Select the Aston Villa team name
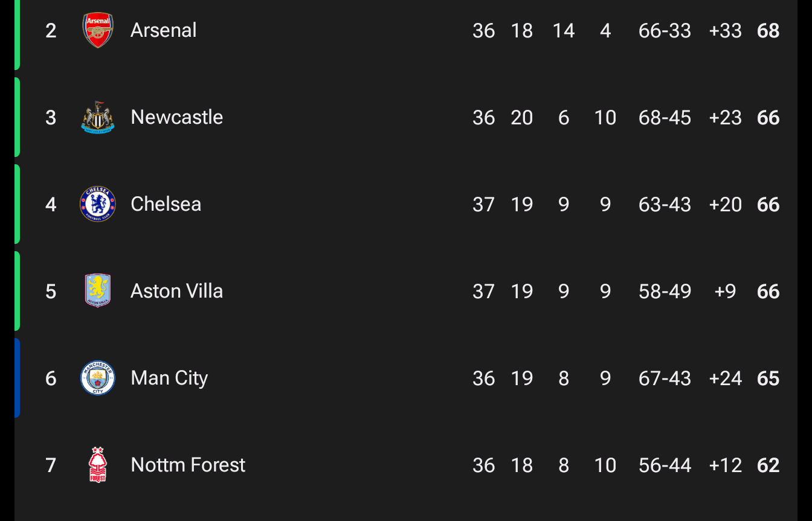The image size is (812, 521). (176, 291)
